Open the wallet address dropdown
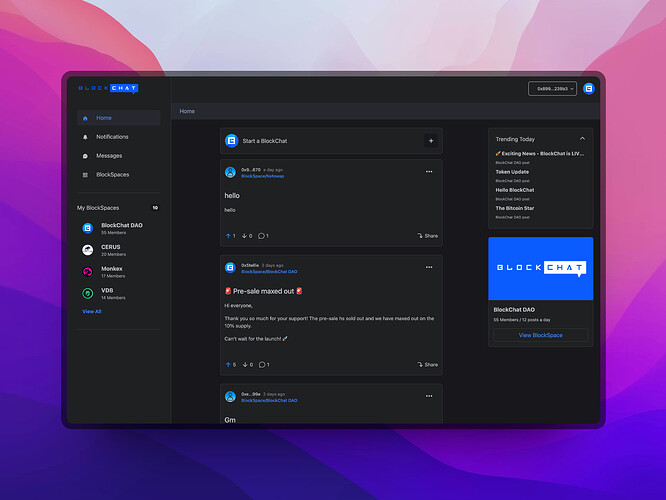666x500 pixels. click(x=553, y=88)
